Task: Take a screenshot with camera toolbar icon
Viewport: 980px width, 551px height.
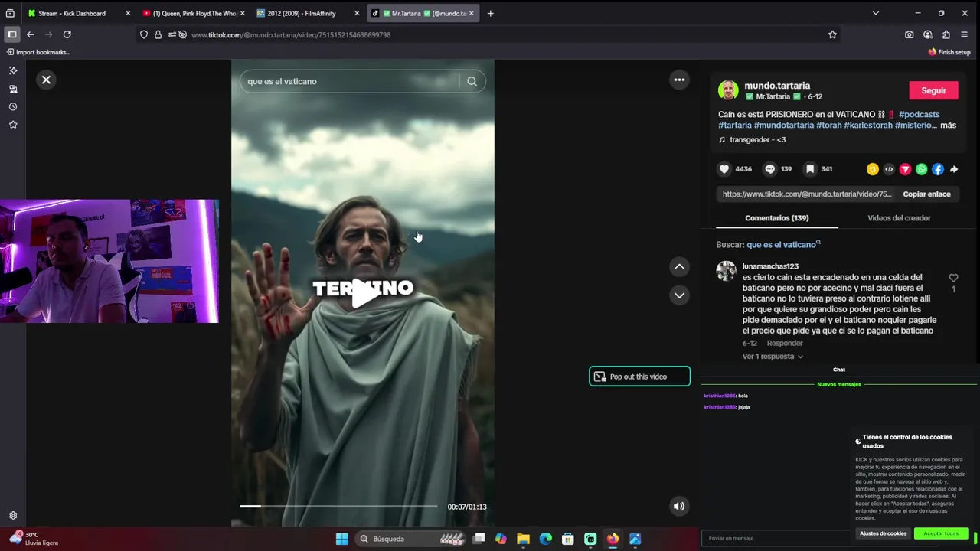Action: tap(909, 34)
